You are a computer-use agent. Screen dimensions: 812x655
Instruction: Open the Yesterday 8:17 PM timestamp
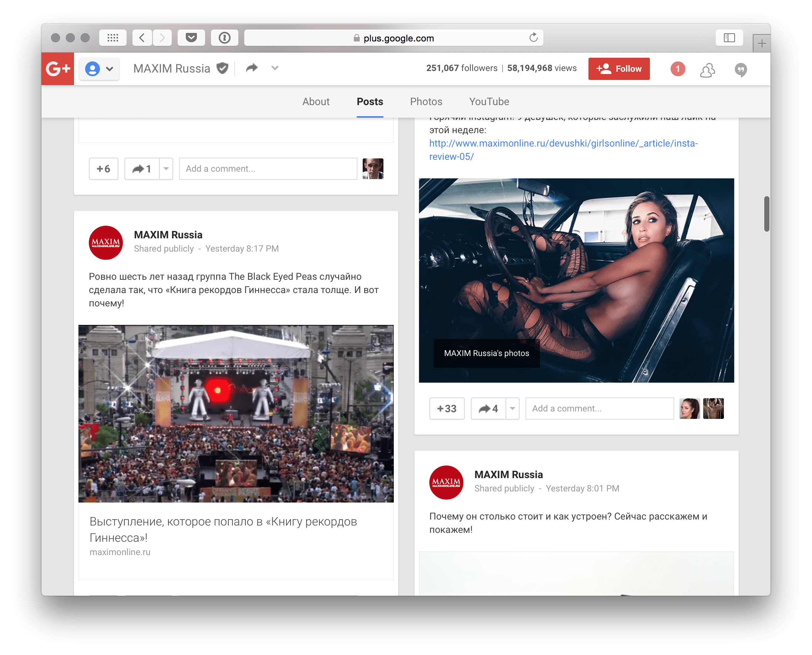tap(242, 249)
